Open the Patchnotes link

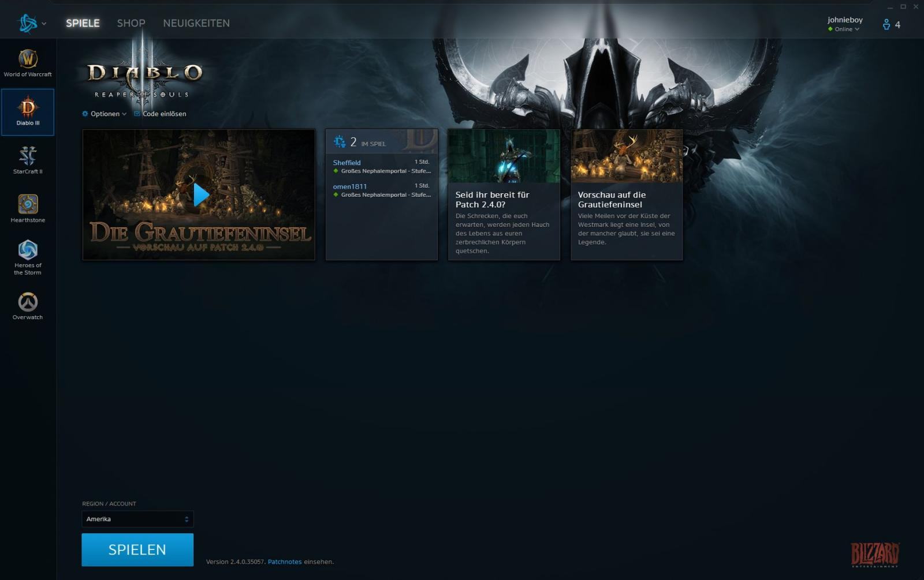285,562
